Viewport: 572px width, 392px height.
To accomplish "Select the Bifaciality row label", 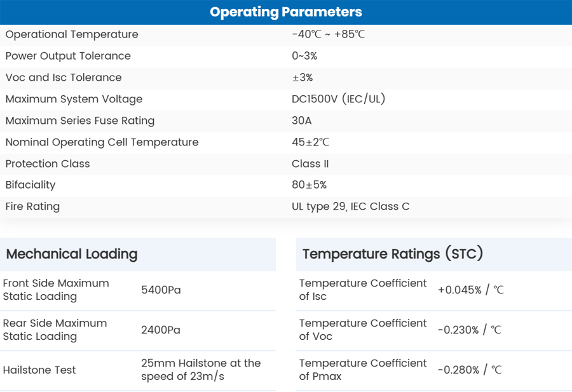I will [x=31, y=185].
